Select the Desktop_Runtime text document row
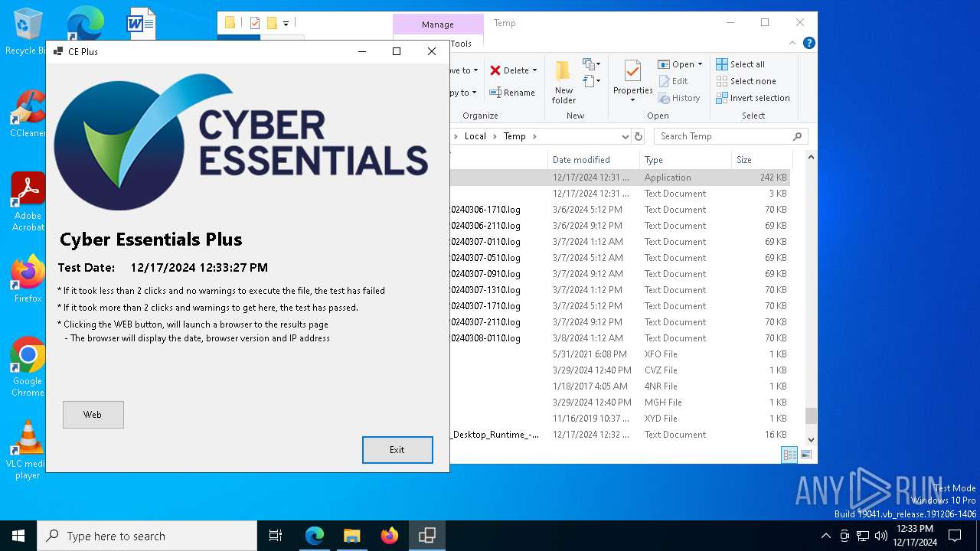This screenshot has width=980, height=551. pyautogui.click(x=619, y=435)
